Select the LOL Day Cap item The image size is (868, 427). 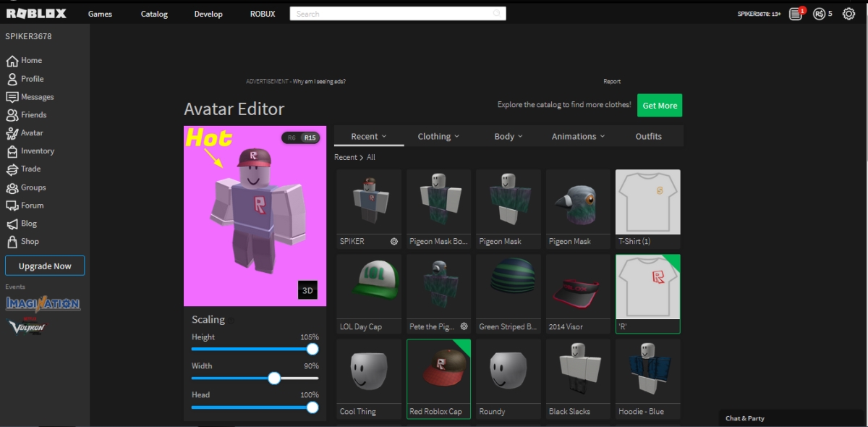369,294
